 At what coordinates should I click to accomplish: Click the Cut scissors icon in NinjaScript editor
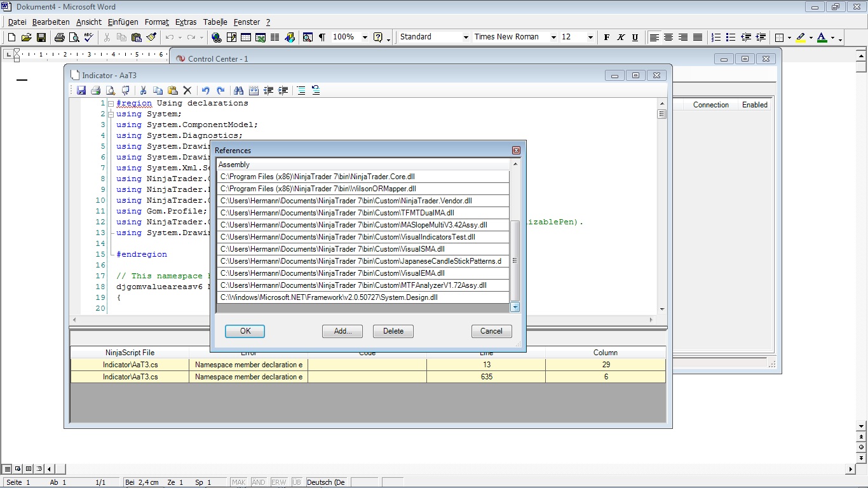(143, 91)
